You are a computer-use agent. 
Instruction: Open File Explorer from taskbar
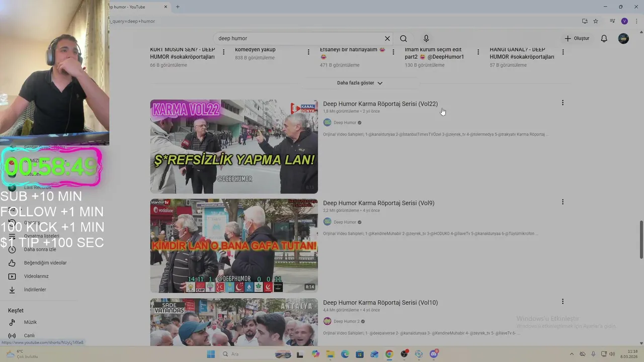(330, 354)
